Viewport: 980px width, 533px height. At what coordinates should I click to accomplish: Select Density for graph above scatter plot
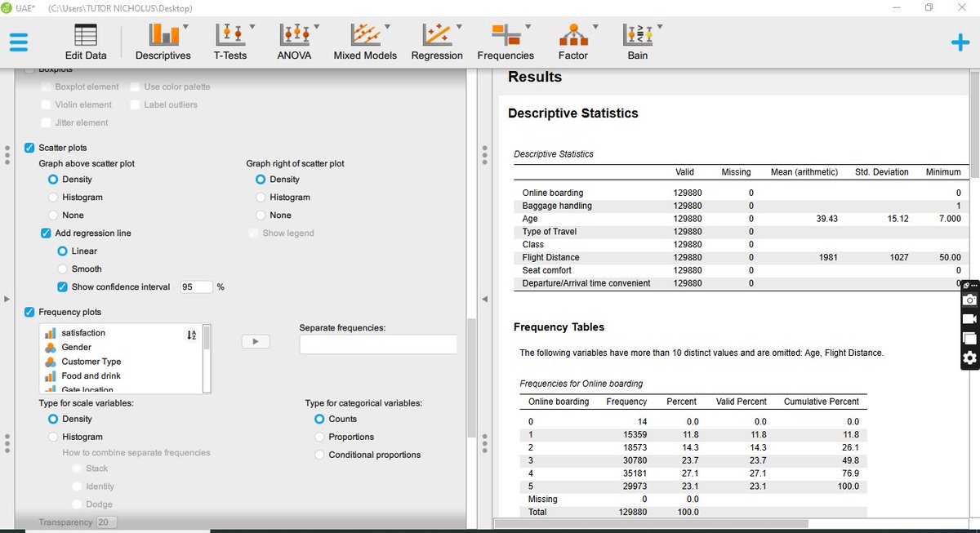(x=53, y=180)
